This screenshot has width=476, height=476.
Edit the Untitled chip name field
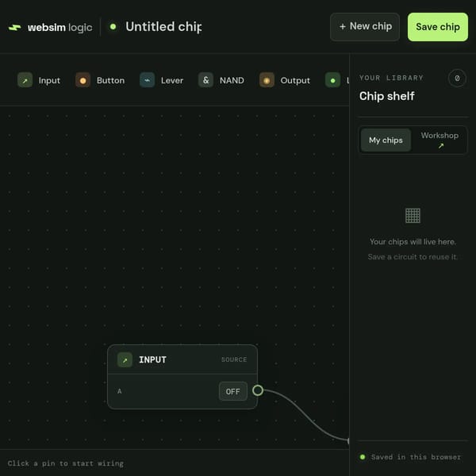coord(163,27)
